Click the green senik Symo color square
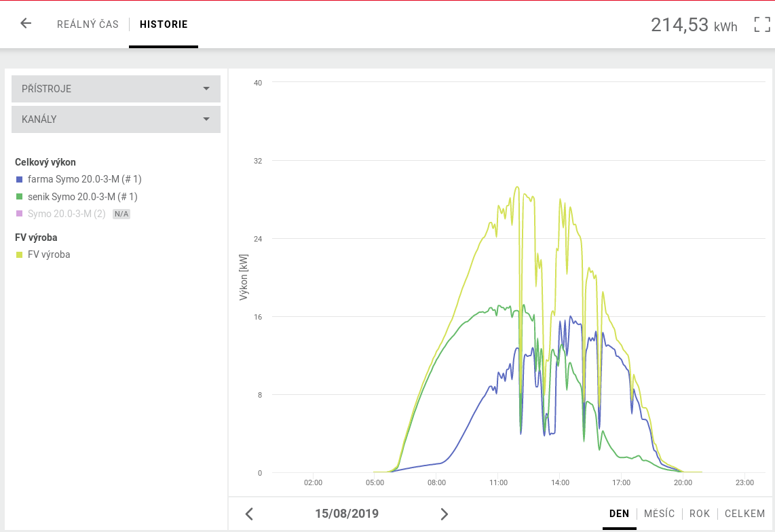 19,197
